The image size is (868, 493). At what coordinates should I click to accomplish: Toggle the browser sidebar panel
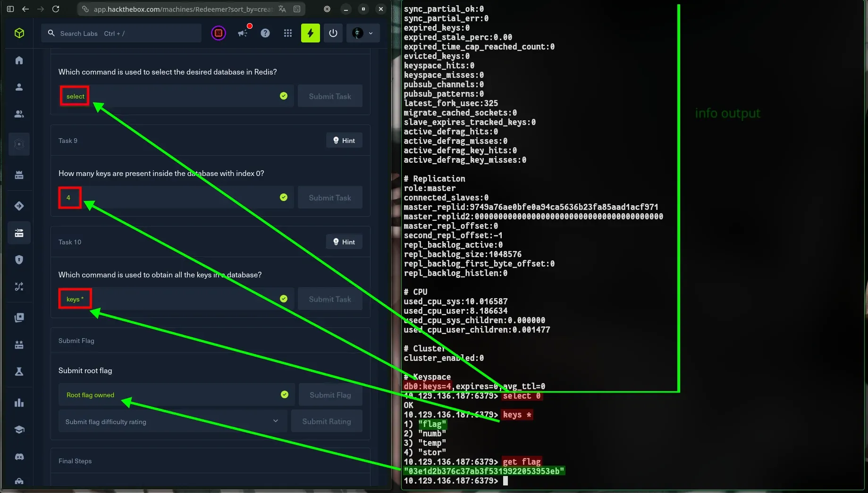10,9
